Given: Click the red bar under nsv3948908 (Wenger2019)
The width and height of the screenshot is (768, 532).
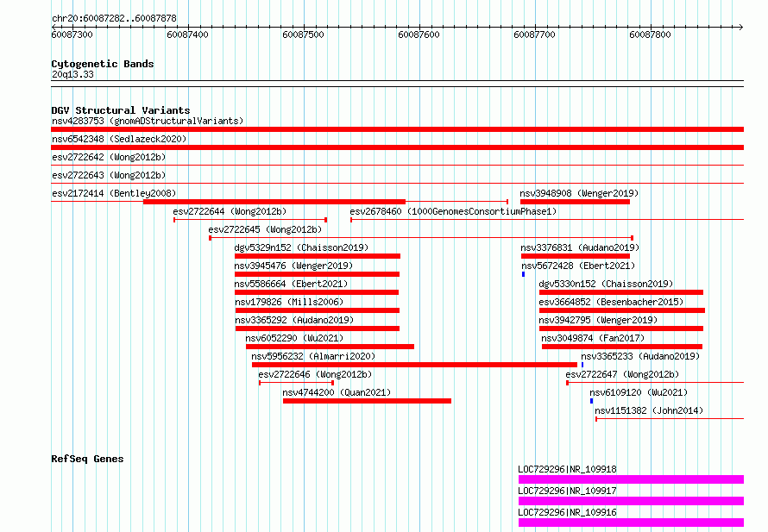Looking at the screenshot, I should [x=575, y=202].
